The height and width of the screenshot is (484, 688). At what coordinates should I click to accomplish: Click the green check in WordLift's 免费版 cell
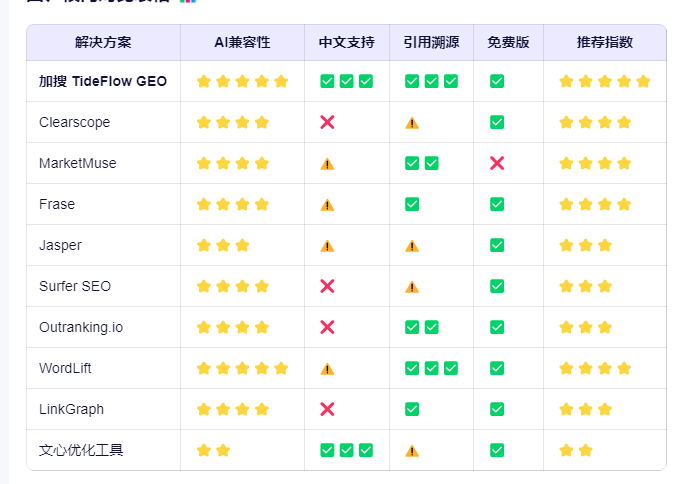(x=497, y=368)
